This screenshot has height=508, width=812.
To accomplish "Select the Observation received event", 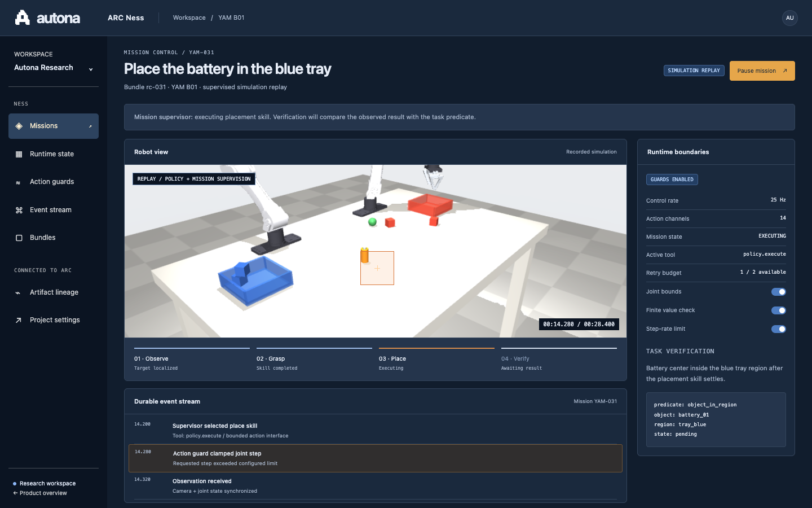I will pyautogui.click(x=376, y=486).
